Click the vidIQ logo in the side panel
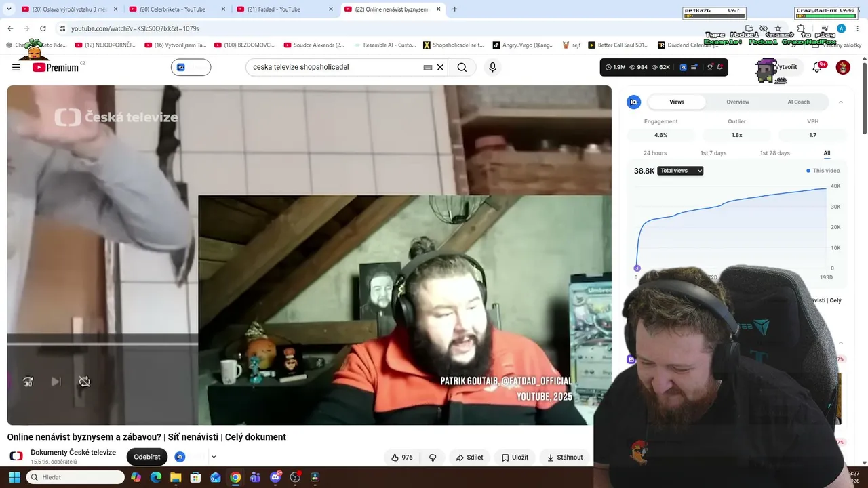868x488 pixels. coord(634,102)
